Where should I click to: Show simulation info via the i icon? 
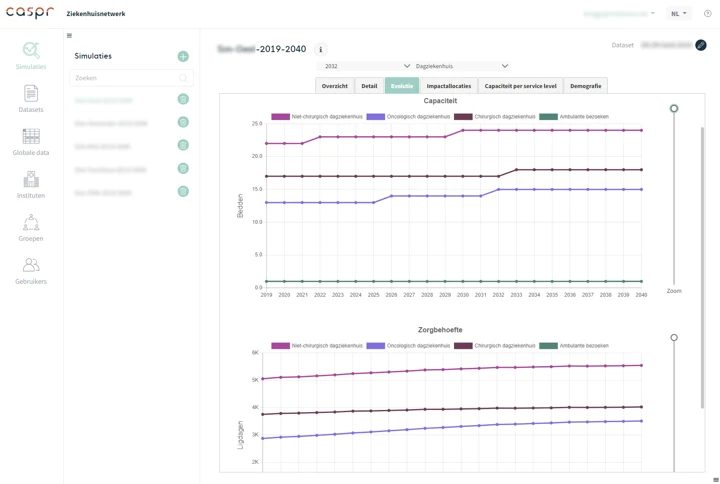(321, 49)
